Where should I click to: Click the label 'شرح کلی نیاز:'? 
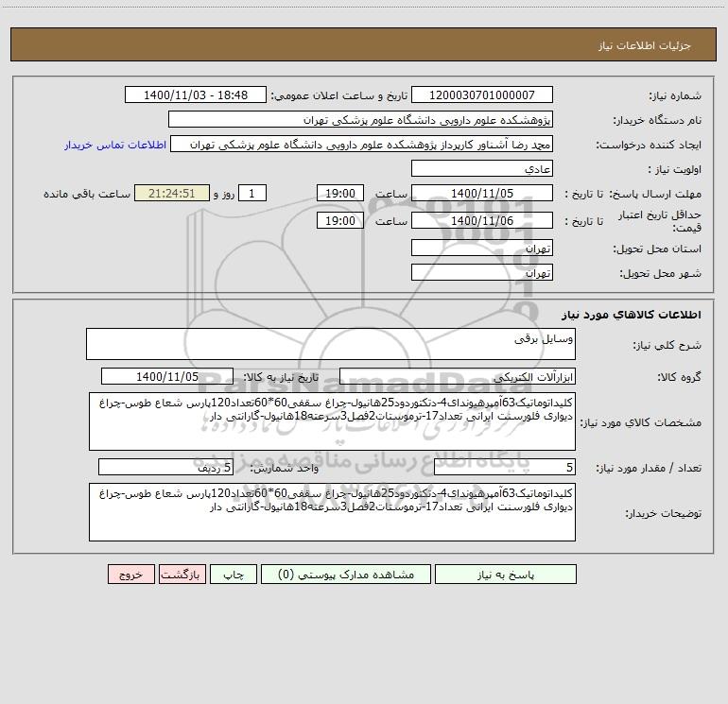667,345
